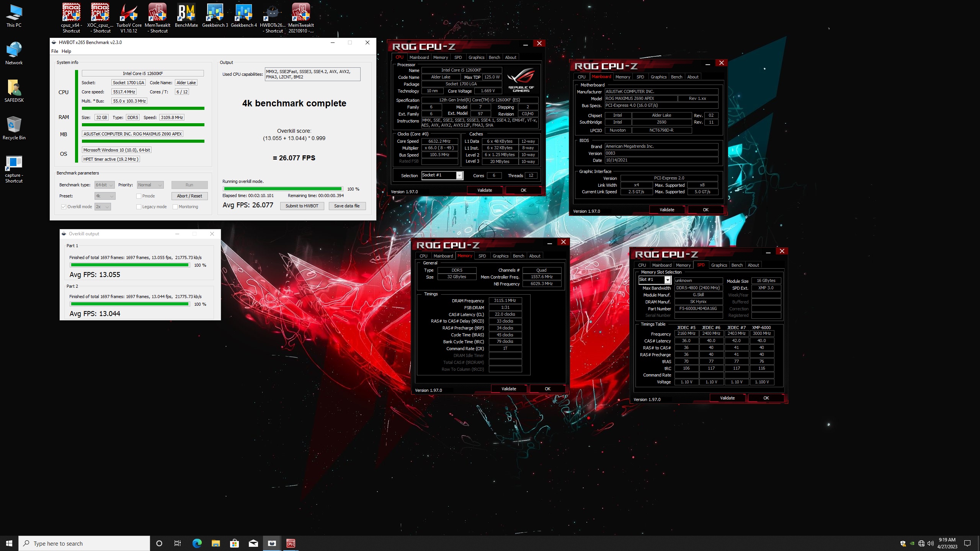This screenshot has height=551, width=980.
Task: Click Abort / Reset button
Action: click(189, 196)
